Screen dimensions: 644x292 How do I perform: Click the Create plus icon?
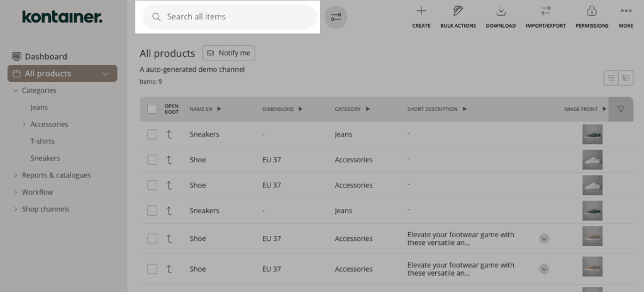(421, 11)
